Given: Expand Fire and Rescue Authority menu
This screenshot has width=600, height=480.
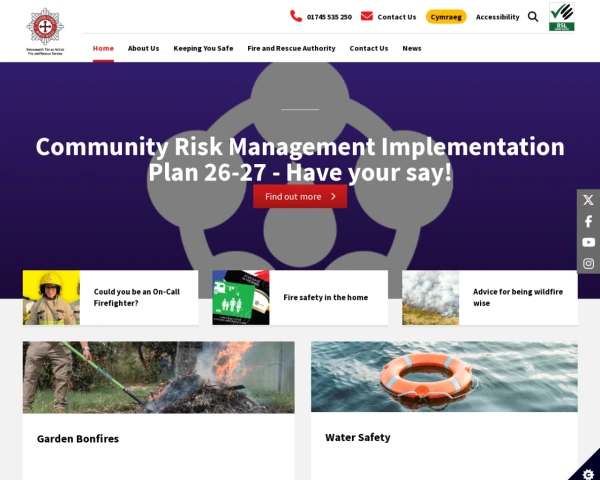Looking at the screenshot, I should tap(291, 48).
